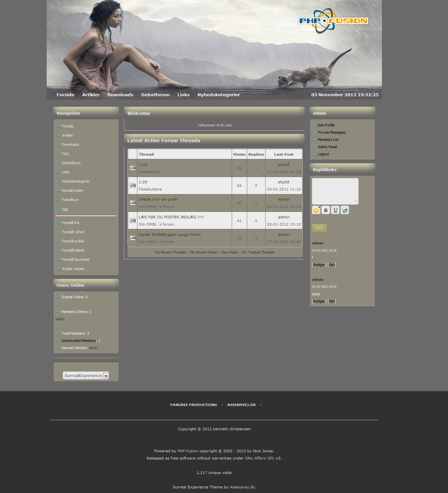Click My Tracked Threads link

click(x=258, y=252)
